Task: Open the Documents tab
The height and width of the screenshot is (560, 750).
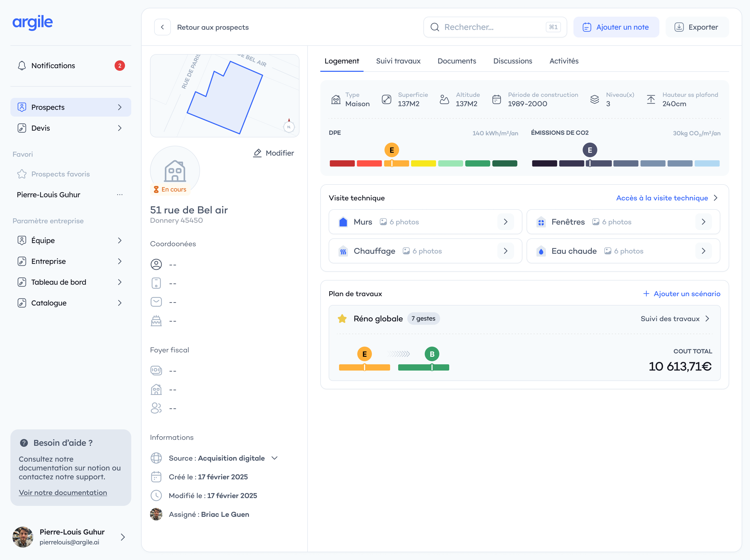Action: click(x=457, y=61)
